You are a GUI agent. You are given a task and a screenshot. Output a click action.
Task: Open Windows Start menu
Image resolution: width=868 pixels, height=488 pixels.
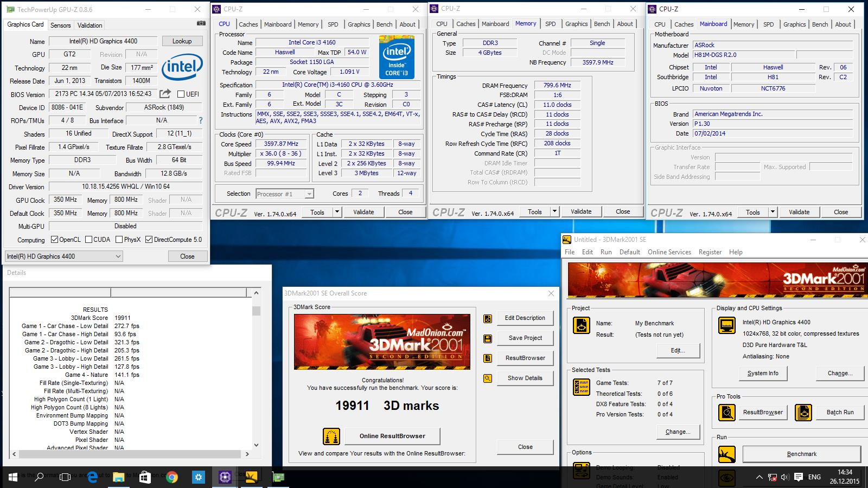(13, 477)
